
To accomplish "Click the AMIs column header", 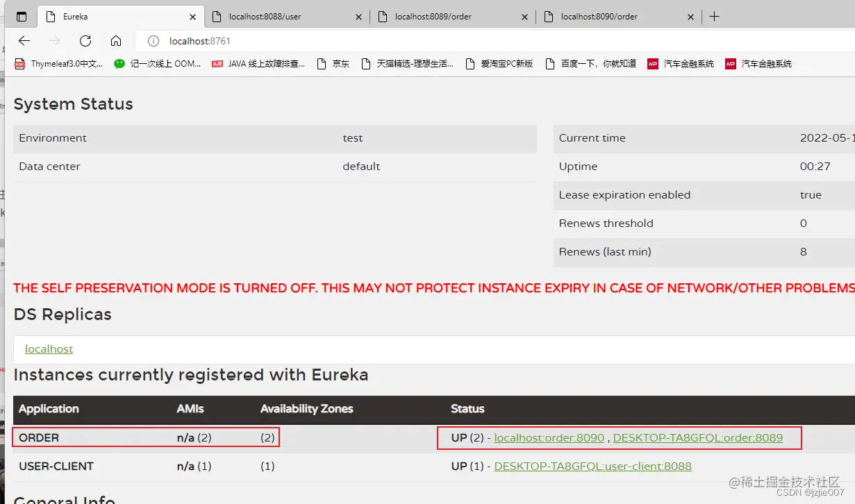I will (x=190, y=409).
